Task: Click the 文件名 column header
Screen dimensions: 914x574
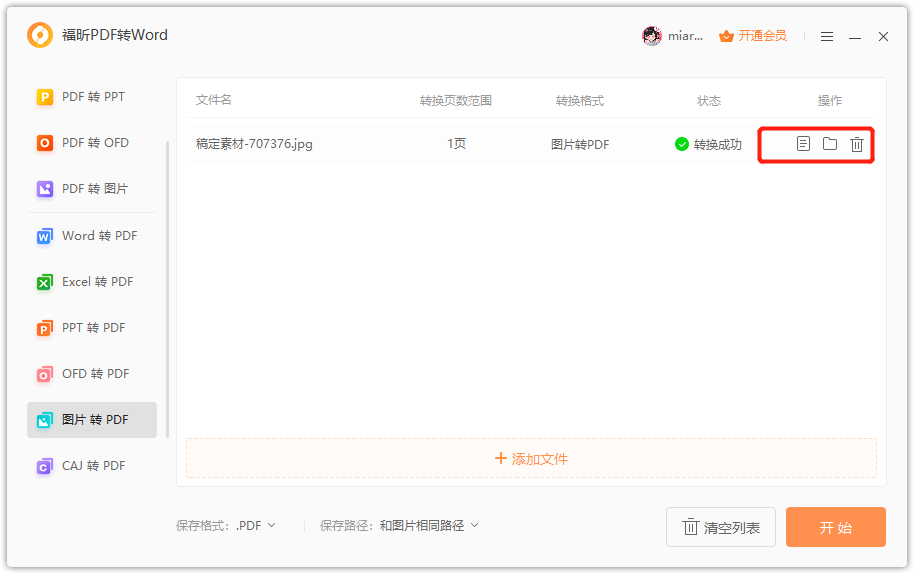Action: pos(213,100)
